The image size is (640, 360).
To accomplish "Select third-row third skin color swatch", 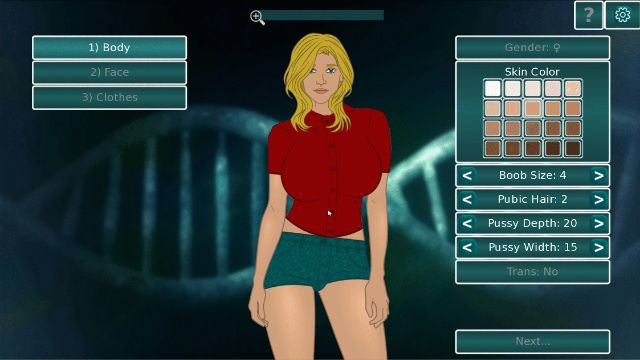I will coord(533,129).
